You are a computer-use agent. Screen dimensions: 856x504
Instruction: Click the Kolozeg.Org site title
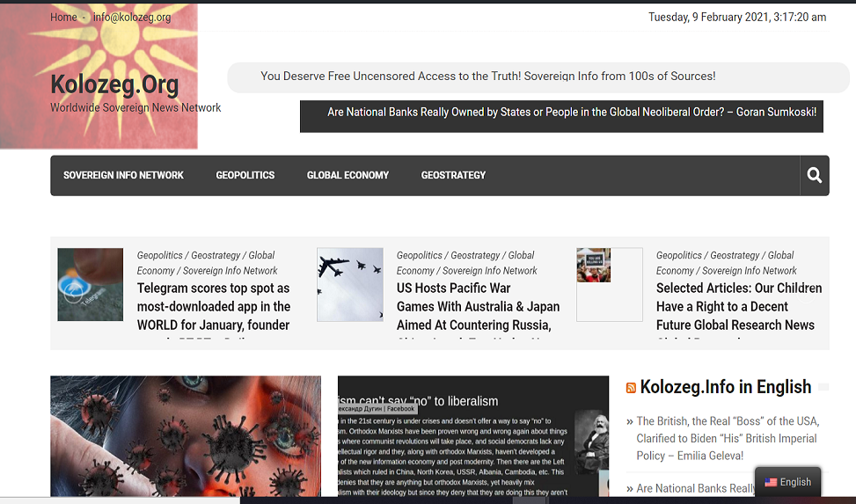[114, 84]
